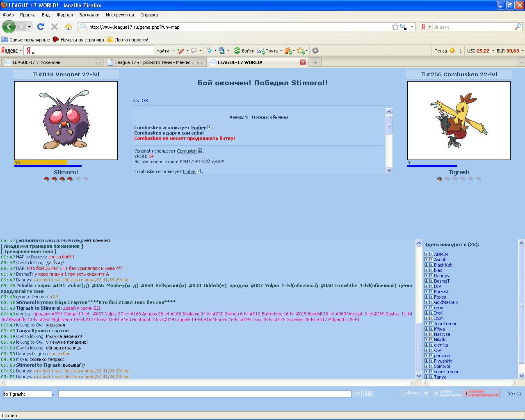Select user GoldMasters in the players list
Viewport: 525px width, 420px height.
pyautogui.click(x=446, y=302)
